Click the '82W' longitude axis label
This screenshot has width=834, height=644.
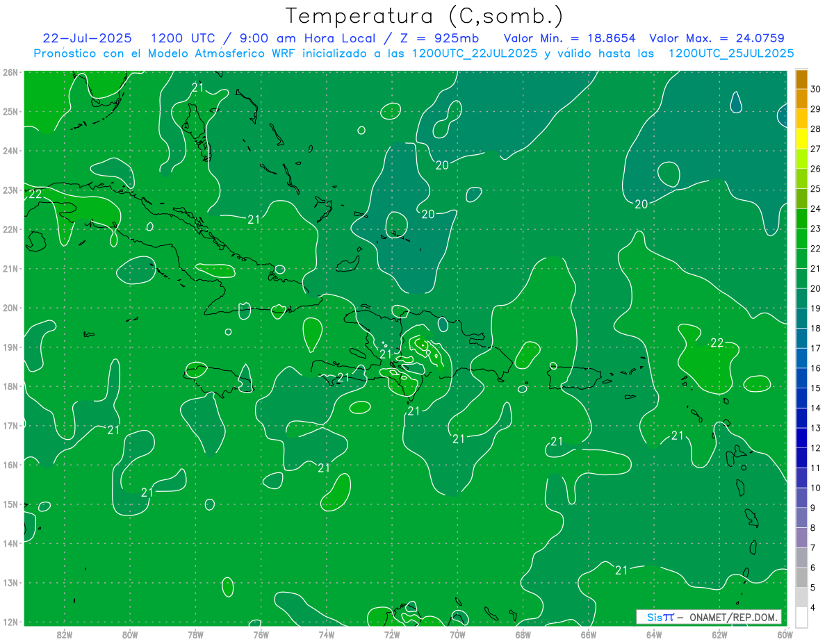click(x=65, y=634)
